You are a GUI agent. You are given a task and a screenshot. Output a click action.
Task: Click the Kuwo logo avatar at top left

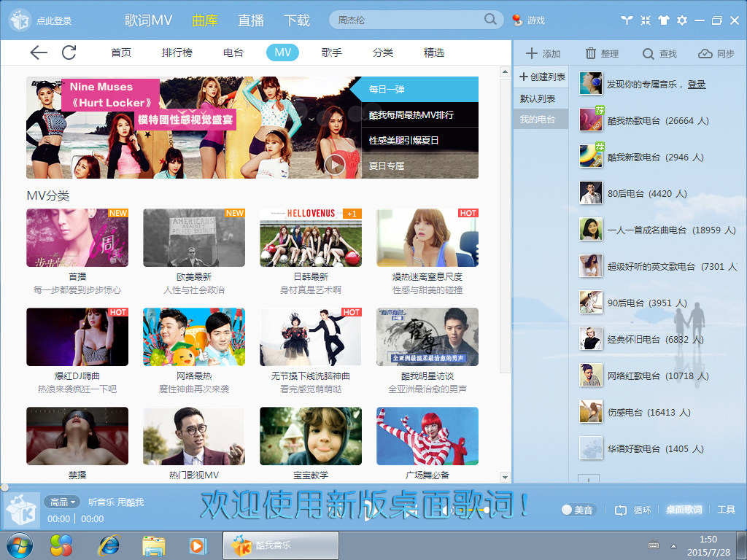tap(20, 20)
